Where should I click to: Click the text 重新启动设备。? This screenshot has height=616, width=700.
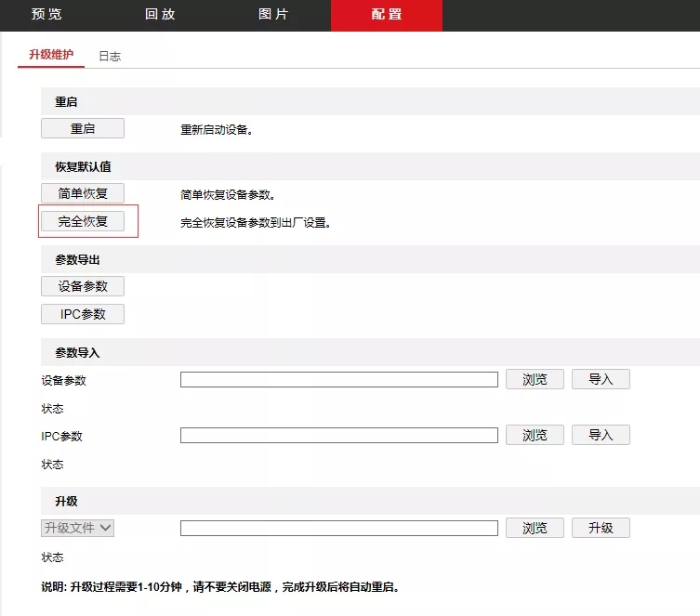[x=217, y=130]
